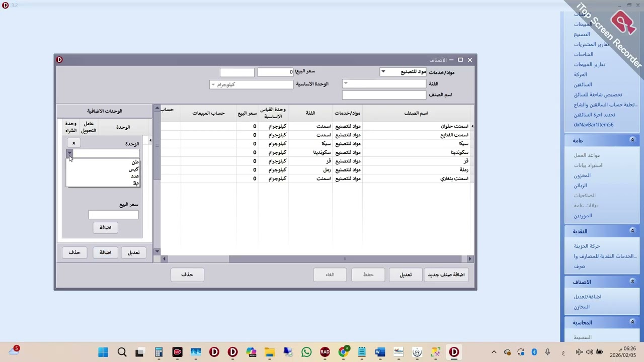Open File Explorer from the taskbar
This screenshot has width=644, height=362.
[270, 352]
